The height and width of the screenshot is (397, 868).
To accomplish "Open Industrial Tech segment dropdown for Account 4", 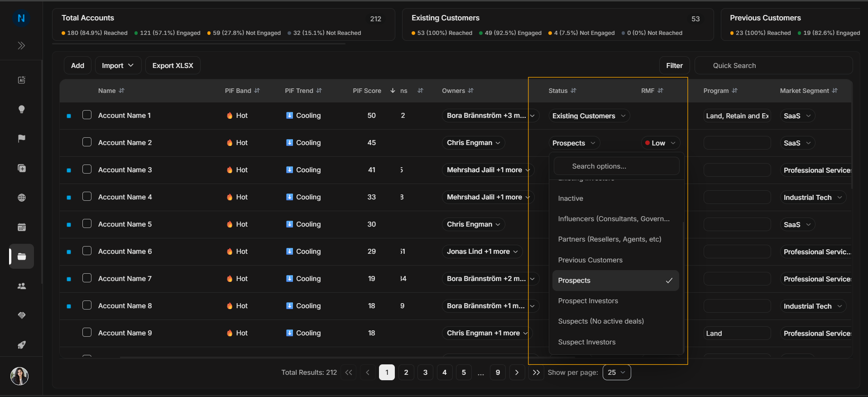I will (813, 198).
